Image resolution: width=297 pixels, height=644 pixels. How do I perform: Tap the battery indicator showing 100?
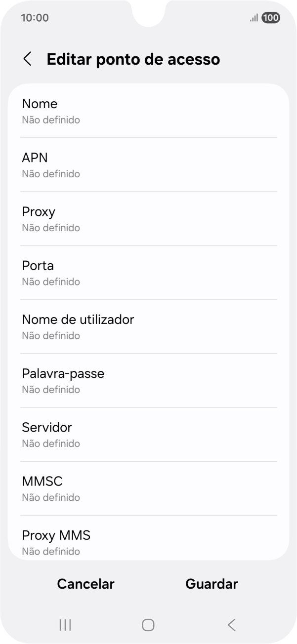coord(271,18)
